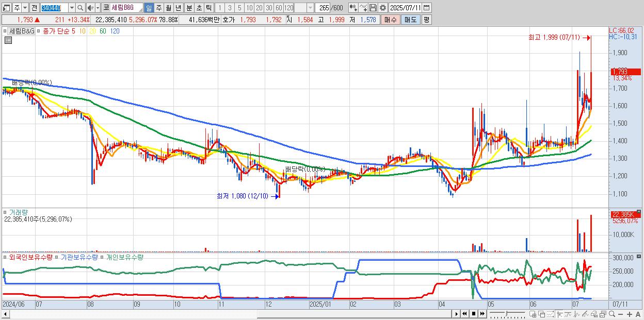This screenshot has width=644, height=320.
Task: Select the 틱 (tick) period button
Action: click(x=208, y=8)
